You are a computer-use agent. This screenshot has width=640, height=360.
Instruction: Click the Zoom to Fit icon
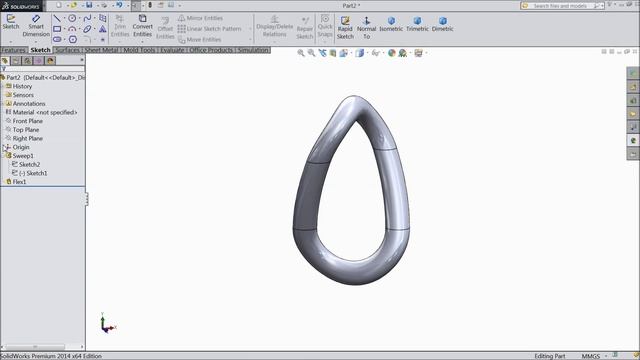click(x=301, y=53)
